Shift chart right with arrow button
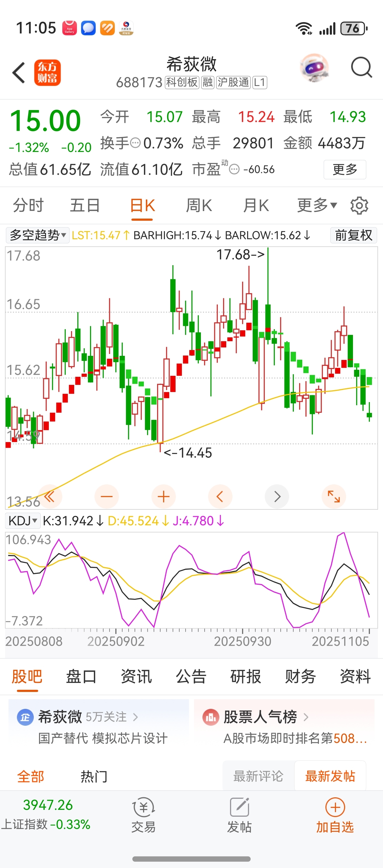 point(277,496)
